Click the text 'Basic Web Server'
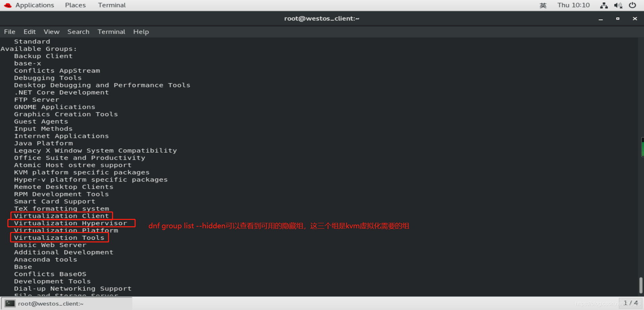The image size is (644, 310). click(x=50, y=245)
